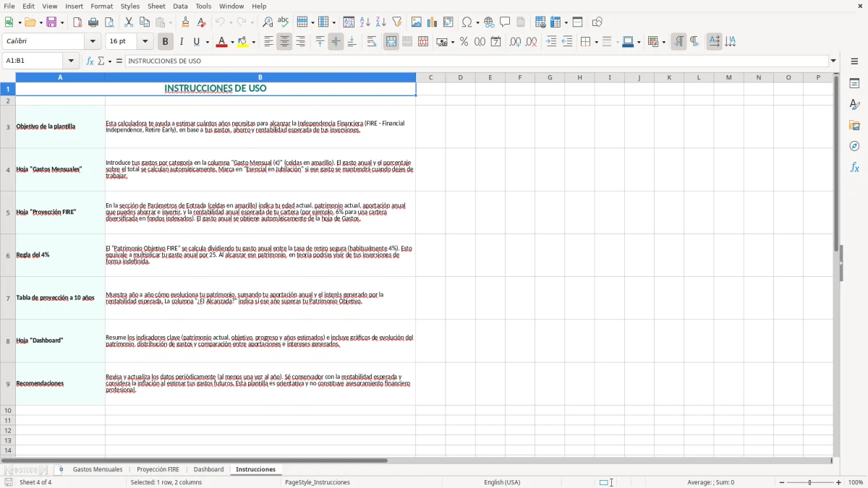The width and height of the screenshot is (868, 488).
Task: Open the sidebar Gallery panel
Action: tap(854, 125)
